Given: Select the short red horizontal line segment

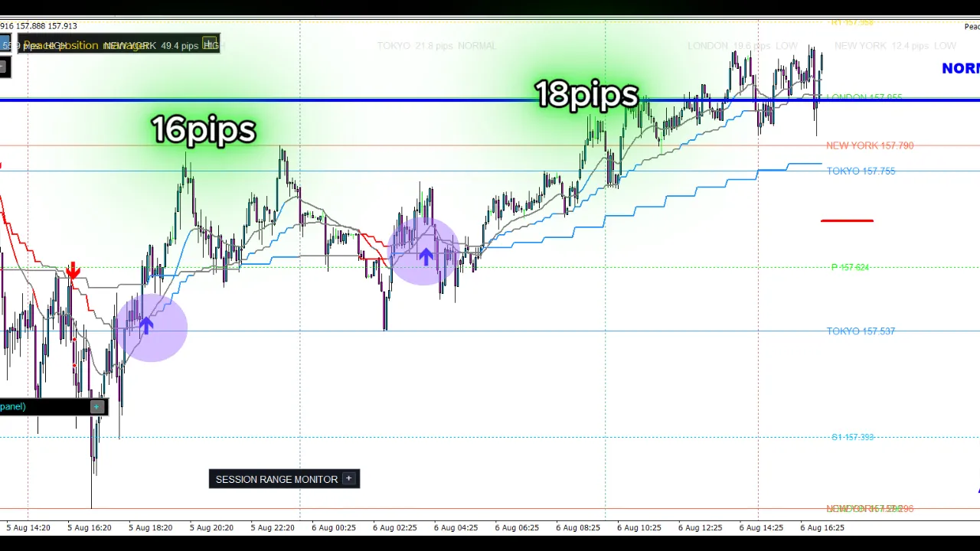Looking at the screenshot, I should tap(847, 220).
